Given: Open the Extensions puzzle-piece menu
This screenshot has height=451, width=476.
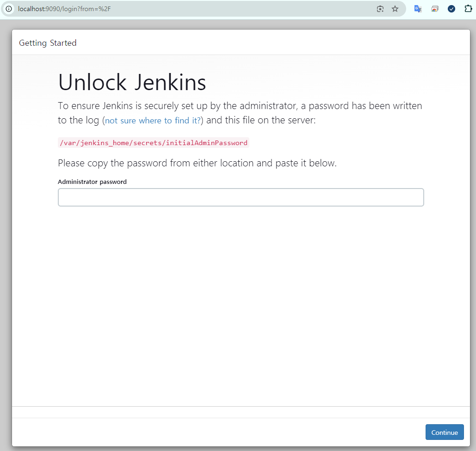Looking at the screenshot, I should 468,8.
